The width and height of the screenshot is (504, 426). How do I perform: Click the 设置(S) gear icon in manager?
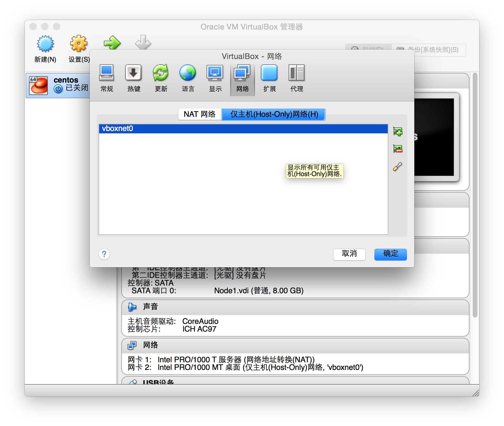79,49
